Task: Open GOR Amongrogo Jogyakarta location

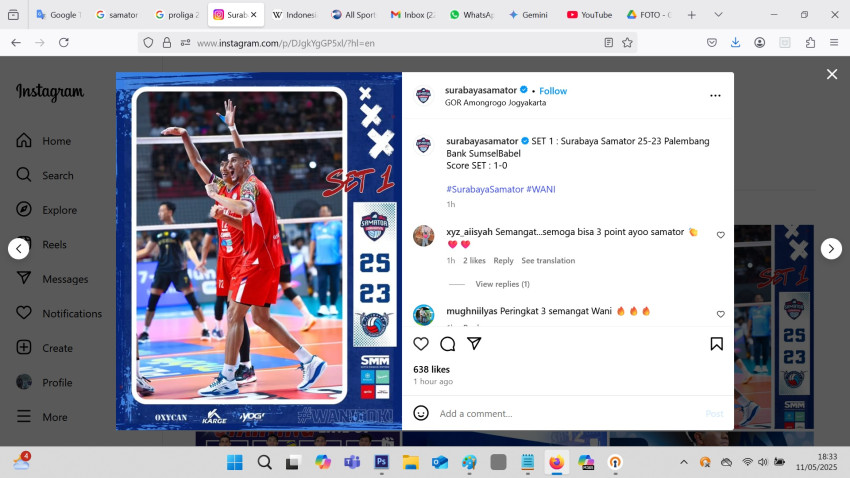Action: point(495,102)
